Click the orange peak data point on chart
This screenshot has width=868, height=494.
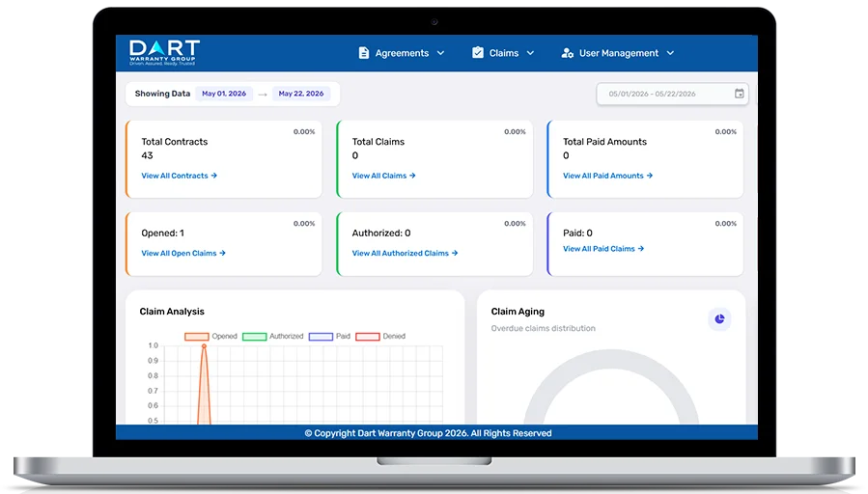205,346
